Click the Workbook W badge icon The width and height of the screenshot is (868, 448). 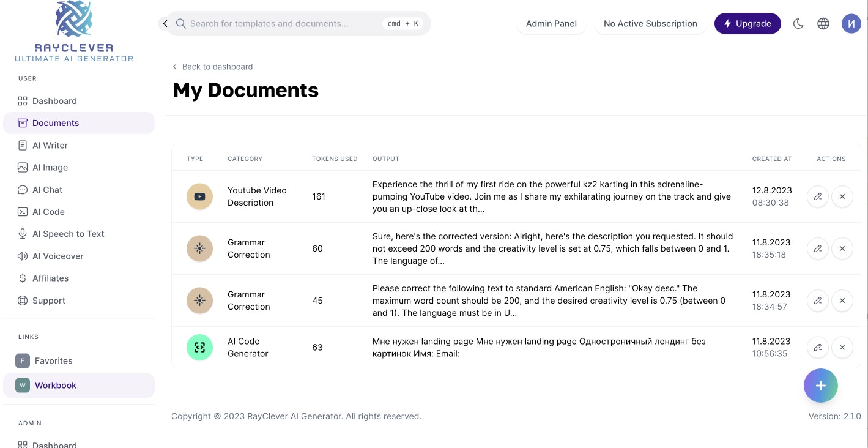tap(23, 385)
